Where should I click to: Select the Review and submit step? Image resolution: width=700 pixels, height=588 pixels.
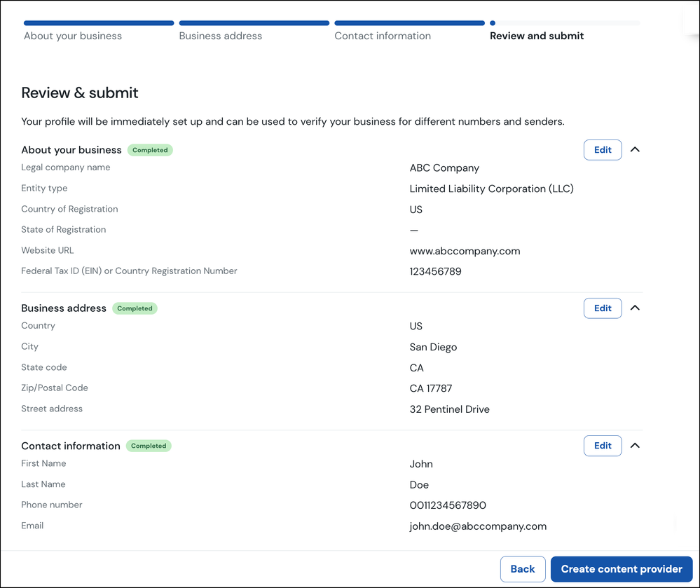pyautogui.click(x=537, y=36)
